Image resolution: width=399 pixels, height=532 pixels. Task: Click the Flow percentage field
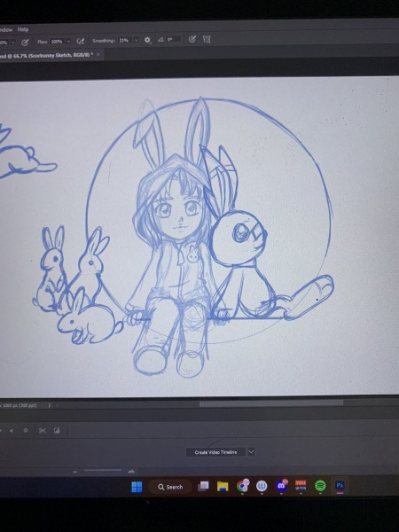click(57, 42)
